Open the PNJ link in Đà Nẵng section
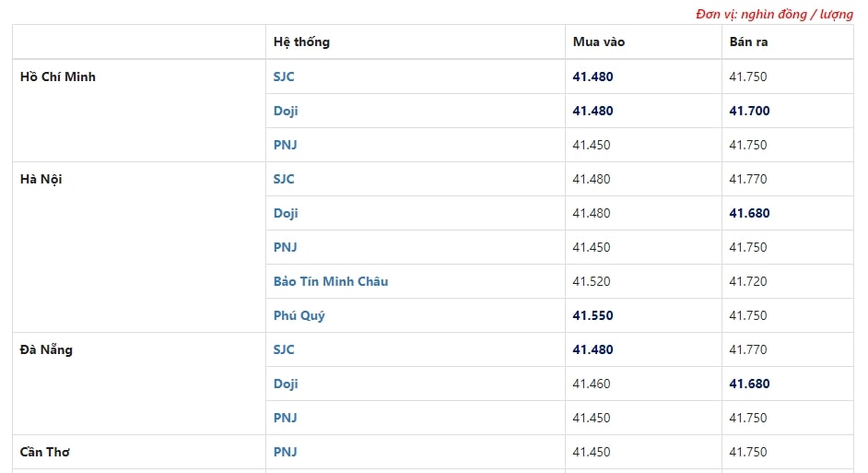 tap(285, 419)
